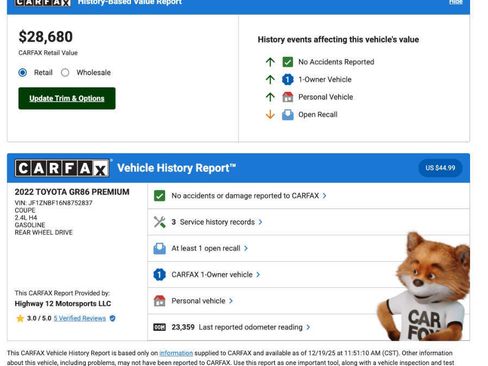Click the VIN JF1ZNBF16N8752837 text
The image size is (488, 366).
tap(54, 203)
